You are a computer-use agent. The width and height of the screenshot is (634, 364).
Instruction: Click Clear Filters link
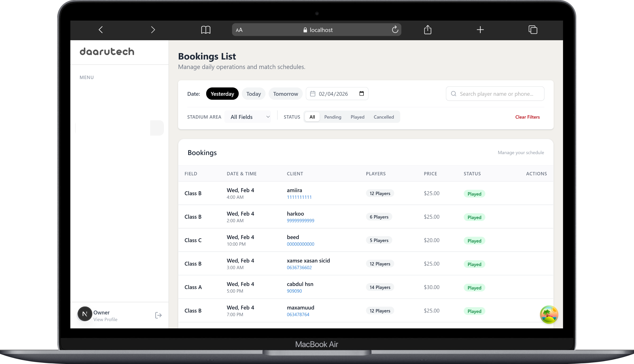pos(527,117)
